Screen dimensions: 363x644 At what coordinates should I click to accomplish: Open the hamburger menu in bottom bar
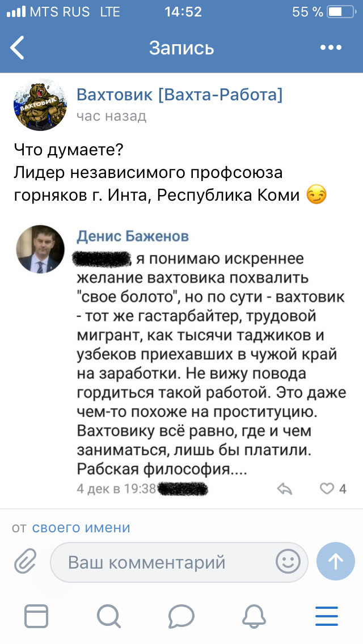point(327,616)
